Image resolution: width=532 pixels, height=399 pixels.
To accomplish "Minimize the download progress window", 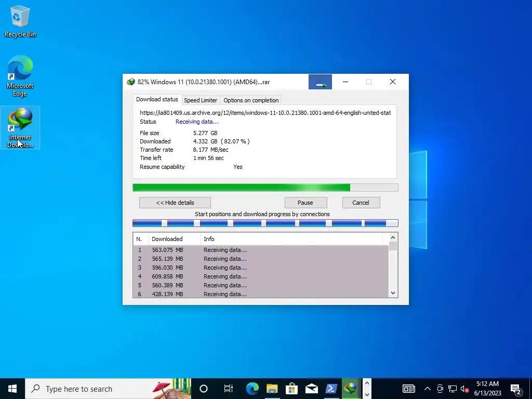I will (x=345, y=82).
